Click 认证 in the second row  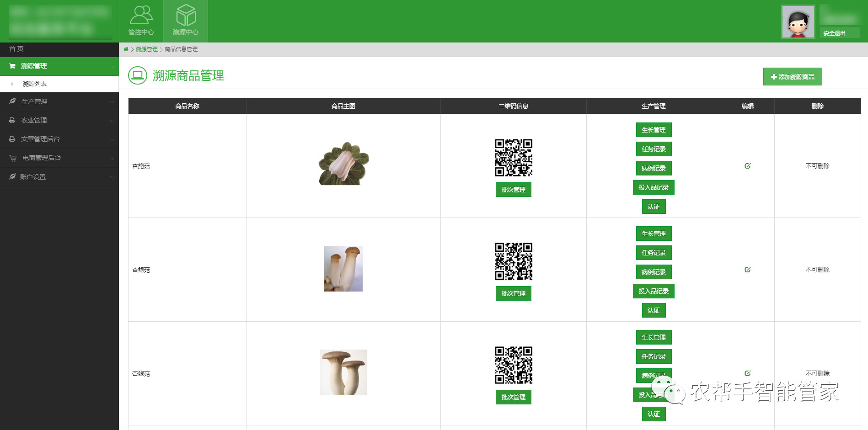[x=654, y=310]
